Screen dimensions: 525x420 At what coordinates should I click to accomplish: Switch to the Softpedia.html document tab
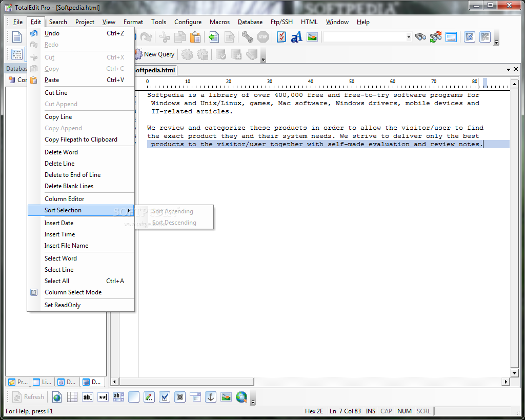click(x=155, y=70)
